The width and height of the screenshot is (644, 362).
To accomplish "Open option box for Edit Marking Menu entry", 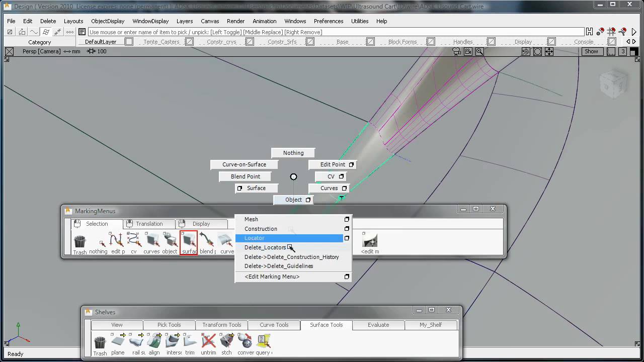I will [347, 277].
